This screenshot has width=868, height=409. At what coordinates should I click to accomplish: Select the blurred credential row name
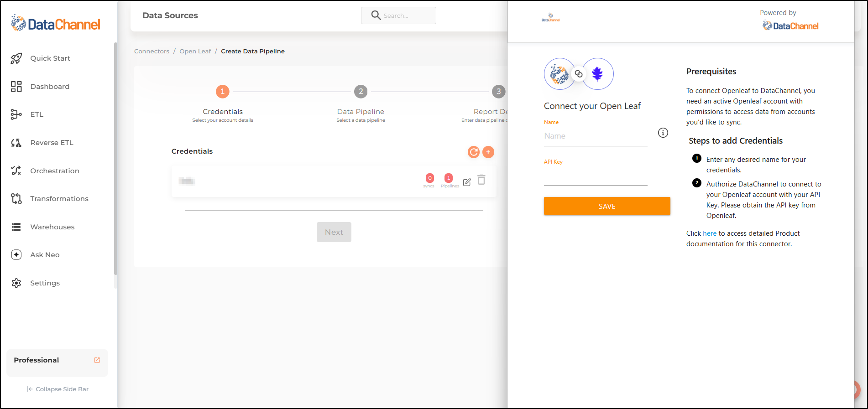click(187, 181)
